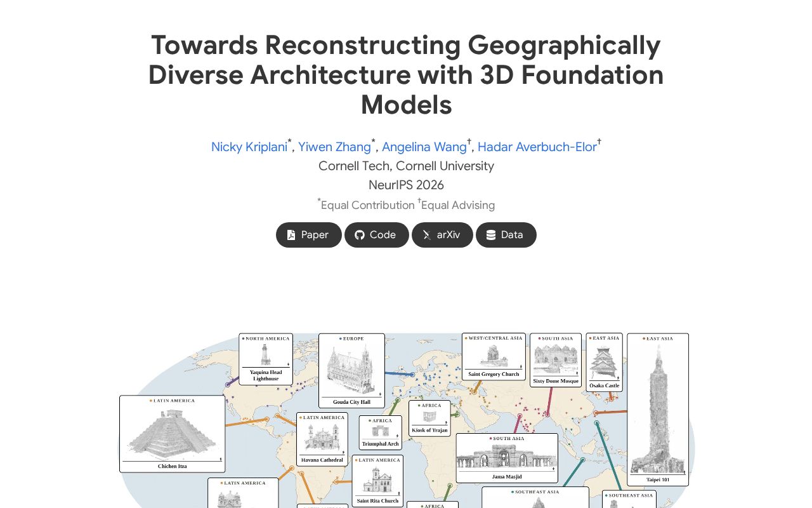
Task: Click the Sixty Dome Mosque card
Action: [556, 360]
